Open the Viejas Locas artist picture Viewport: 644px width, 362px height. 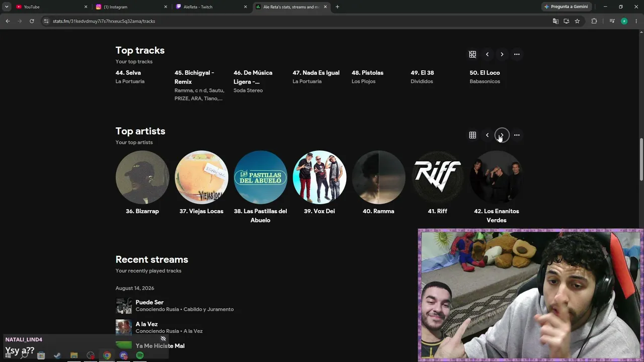201,177
